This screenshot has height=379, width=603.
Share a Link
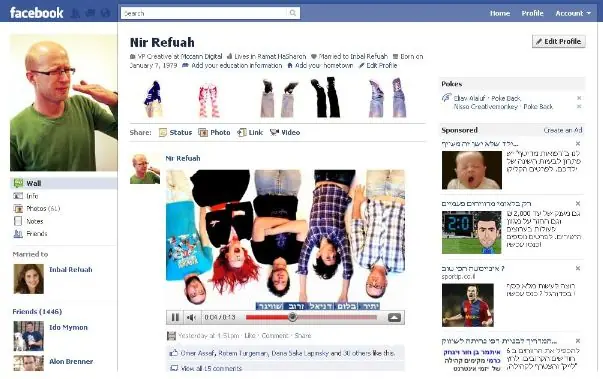[x=250, y=132]
